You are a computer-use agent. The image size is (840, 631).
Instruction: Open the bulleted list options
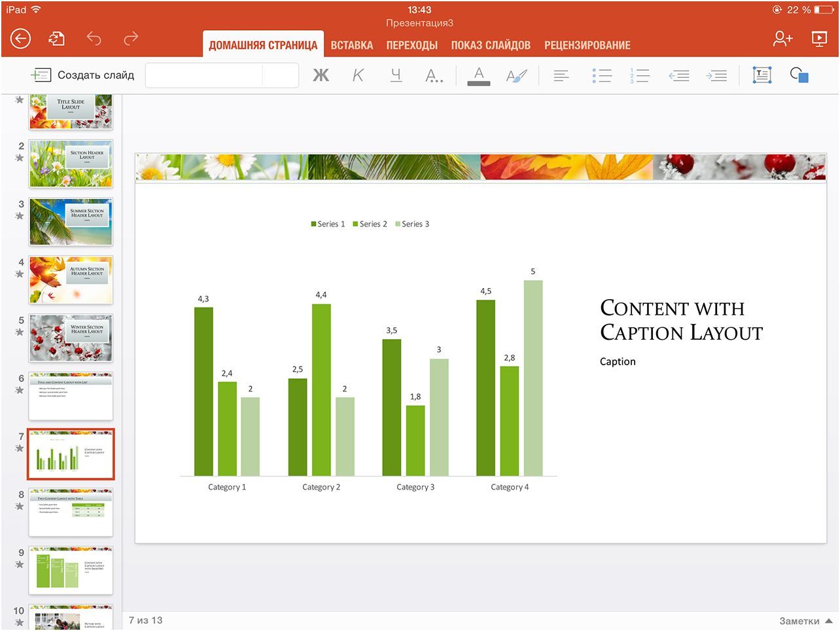tap(601, 75)
